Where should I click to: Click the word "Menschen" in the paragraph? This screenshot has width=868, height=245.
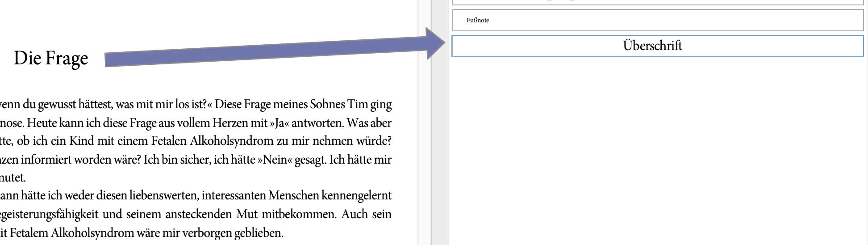294,196
